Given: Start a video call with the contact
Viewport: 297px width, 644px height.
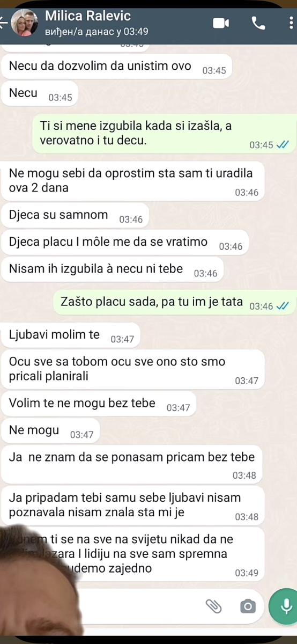Looking at the screenshot, I should point(221,23).
